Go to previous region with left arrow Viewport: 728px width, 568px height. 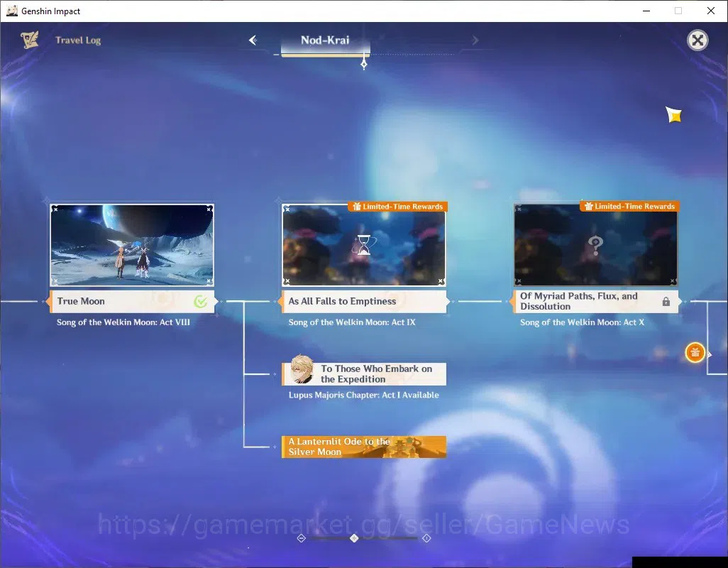click(253, 40)
